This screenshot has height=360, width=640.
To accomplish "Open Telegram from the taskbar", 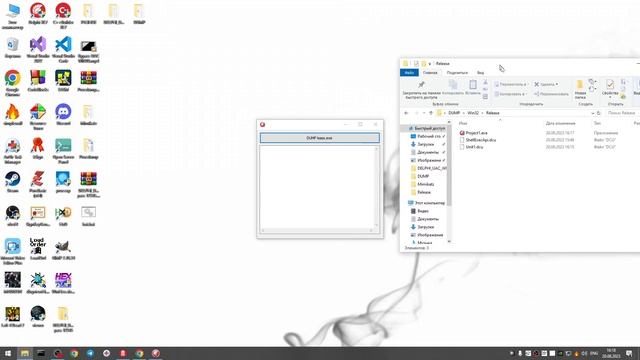I will point(90,353).
